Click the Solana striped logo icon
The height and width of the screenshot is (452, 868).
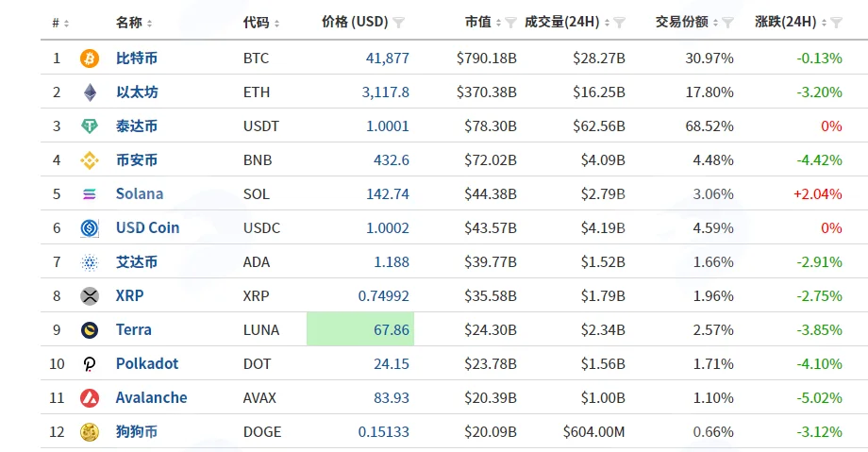pyautogui.click(x=90, y=193)
